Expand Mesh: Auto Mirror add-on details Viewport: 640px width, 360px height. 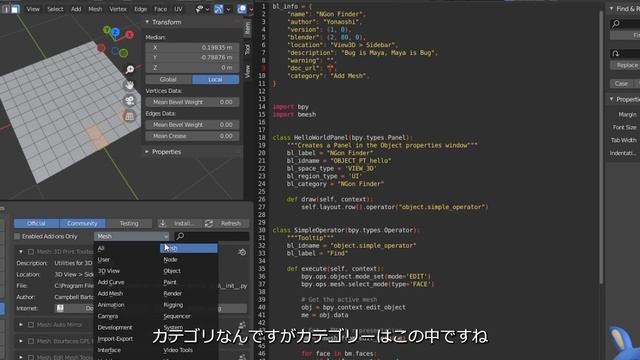point(21,325)
